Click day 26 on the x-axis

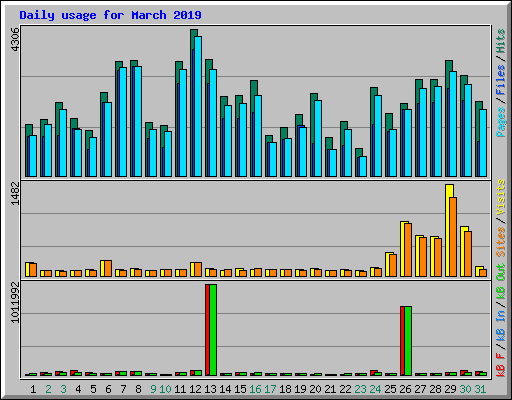point(405,389)
